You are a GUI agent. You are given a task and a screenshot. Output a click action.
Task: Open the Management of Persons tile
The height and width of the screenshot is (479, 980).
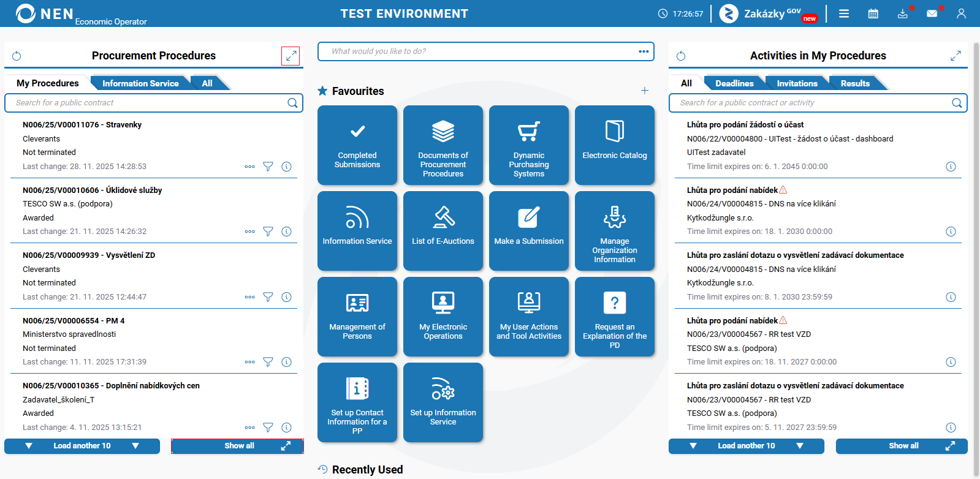point(357,317)
